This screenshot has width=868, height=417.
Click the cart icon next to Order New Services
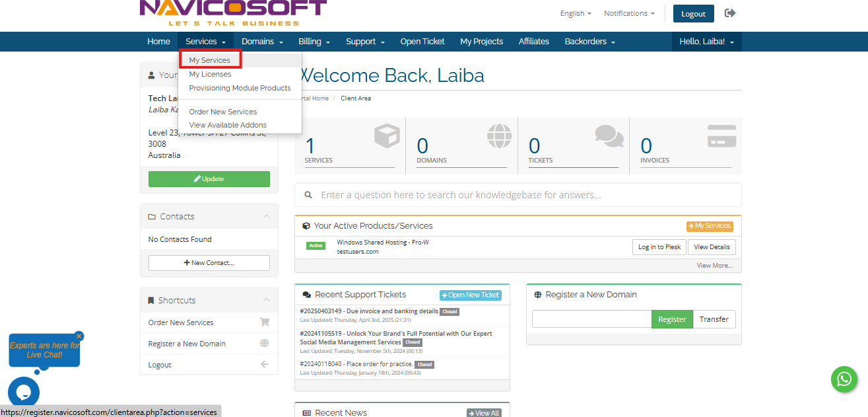(265, 322)
